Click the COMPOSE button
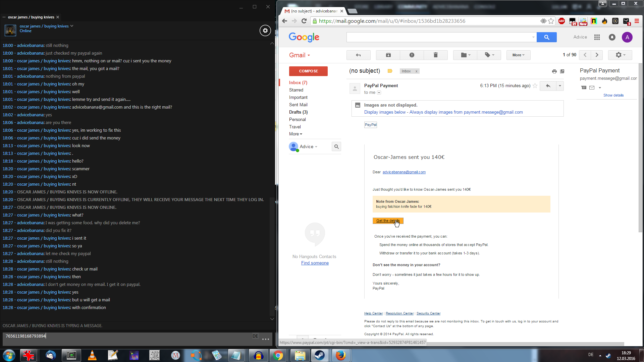The width and height of the screenshot is (644, 362). point(308,71)
